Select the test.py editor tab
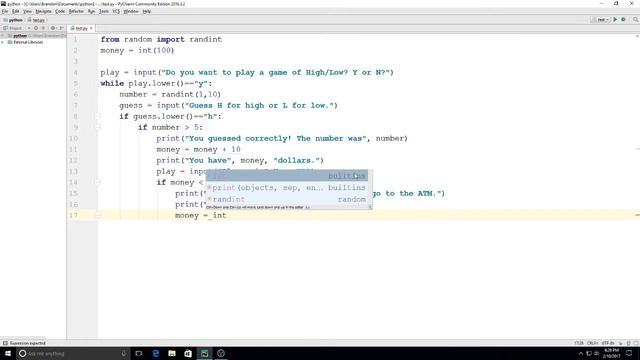This screenshot has height=360, width=640. coord(80,28)
